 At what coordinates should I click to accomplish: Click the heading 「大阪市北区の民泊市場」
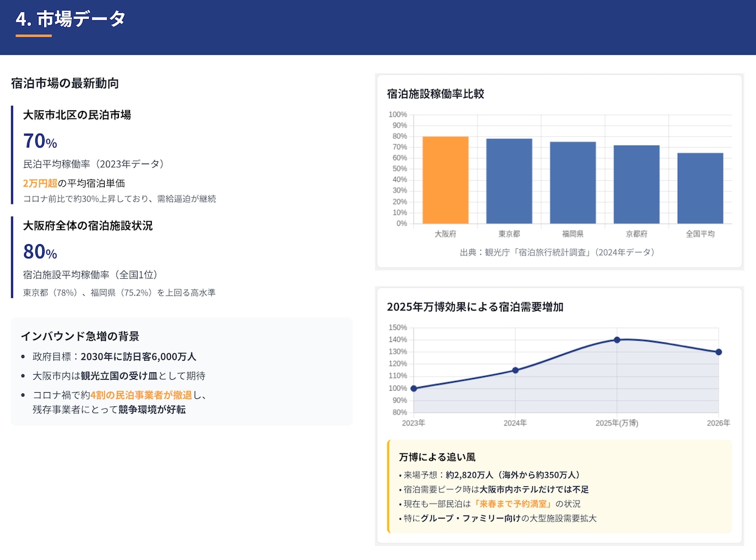pyautogui.click(x=77, y=115)
